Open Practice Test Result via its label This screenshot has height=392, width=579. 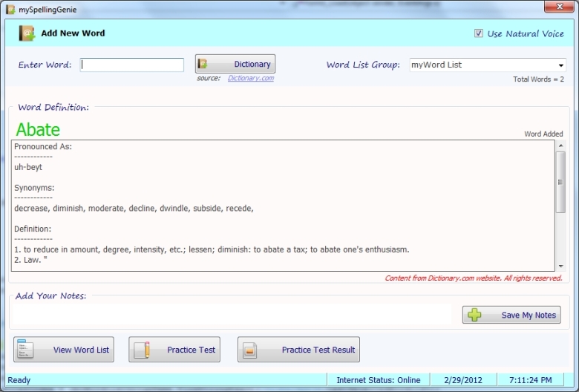point(318,350)
